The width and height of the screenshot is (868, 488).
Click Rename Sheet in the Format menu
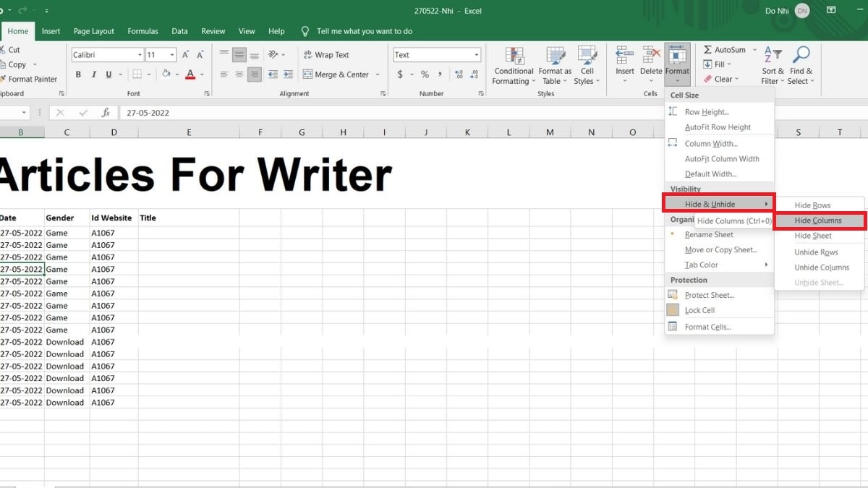click(x=708, y=234)
